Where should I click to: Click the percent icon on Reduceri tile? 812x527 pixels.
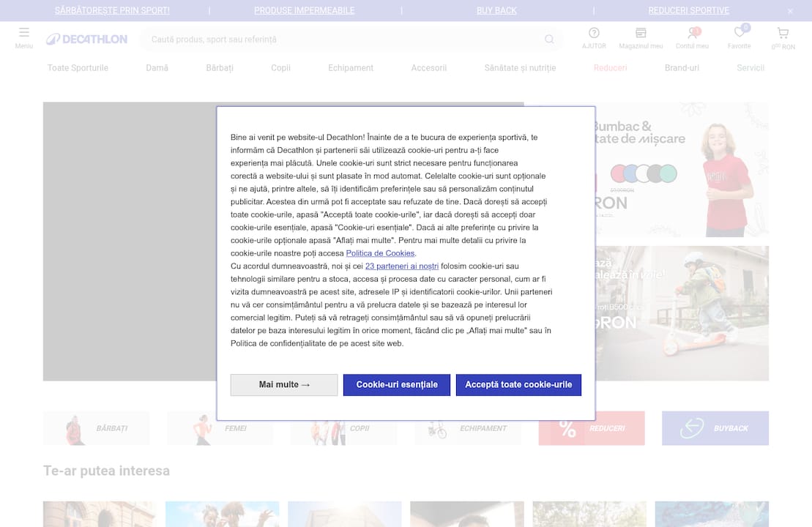(567, 429)
